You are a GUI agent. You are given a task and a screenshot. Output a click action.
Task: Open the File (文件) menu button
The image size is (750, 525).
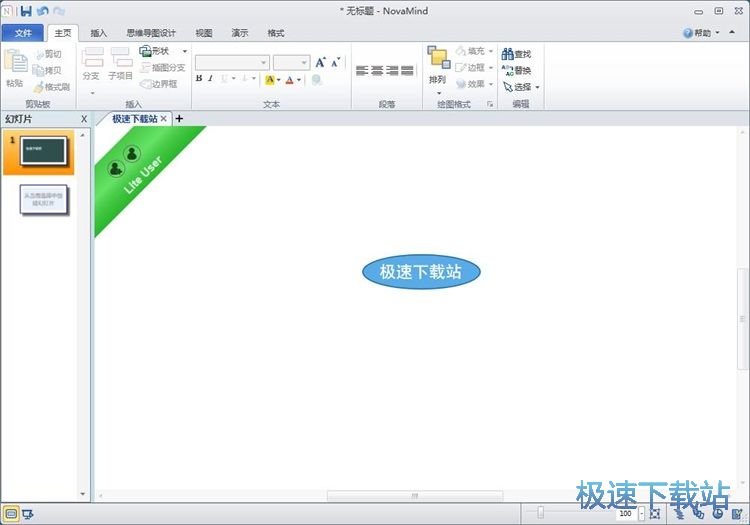[x=23, y=33]
